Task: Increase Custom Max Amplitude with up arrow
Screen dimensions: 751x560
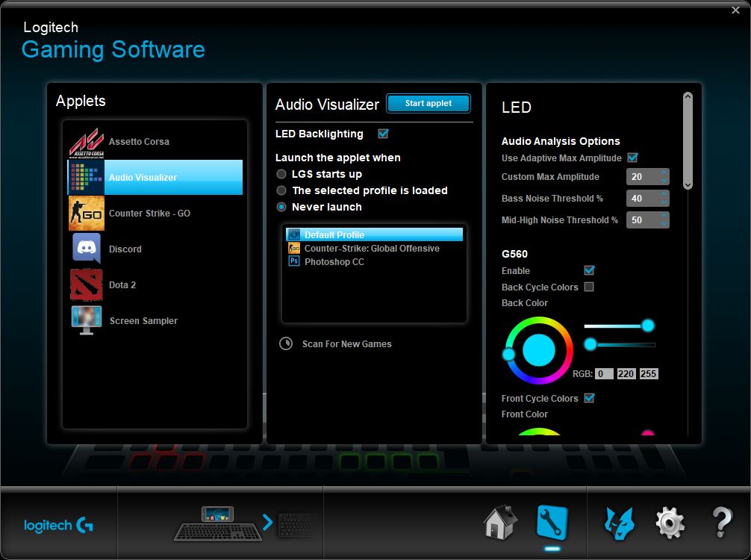Action: 664,172
